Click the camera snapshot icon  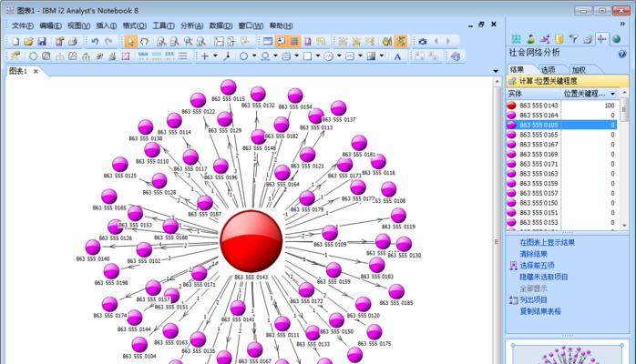click(423, 41)
